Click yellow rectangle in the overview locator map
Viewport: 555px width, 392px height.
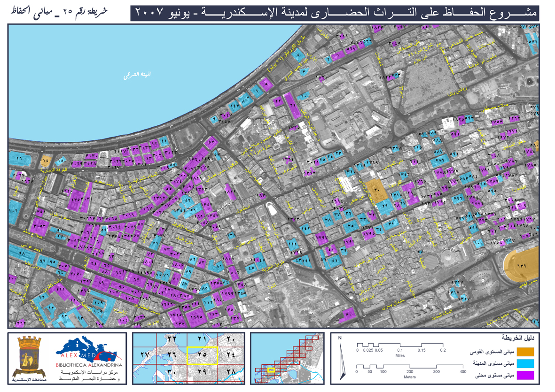coord(271,370)
